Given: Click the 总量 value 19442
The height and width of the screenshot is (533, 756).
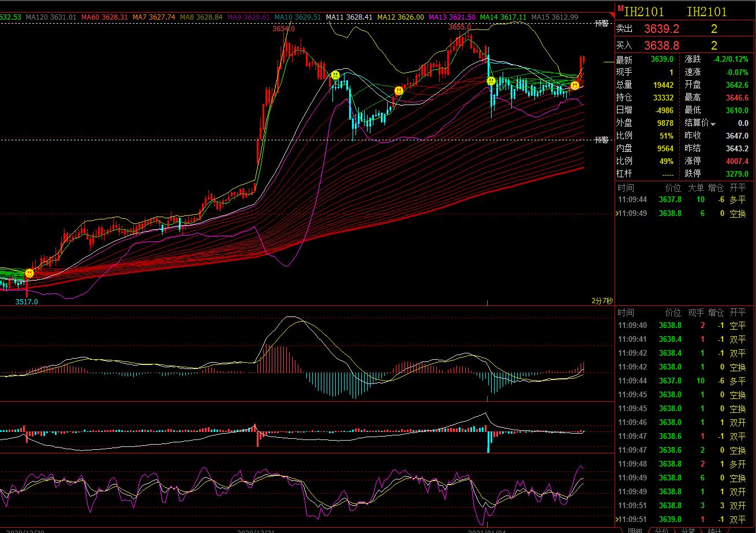Looking at the screenshot, I should pos(663,85).
